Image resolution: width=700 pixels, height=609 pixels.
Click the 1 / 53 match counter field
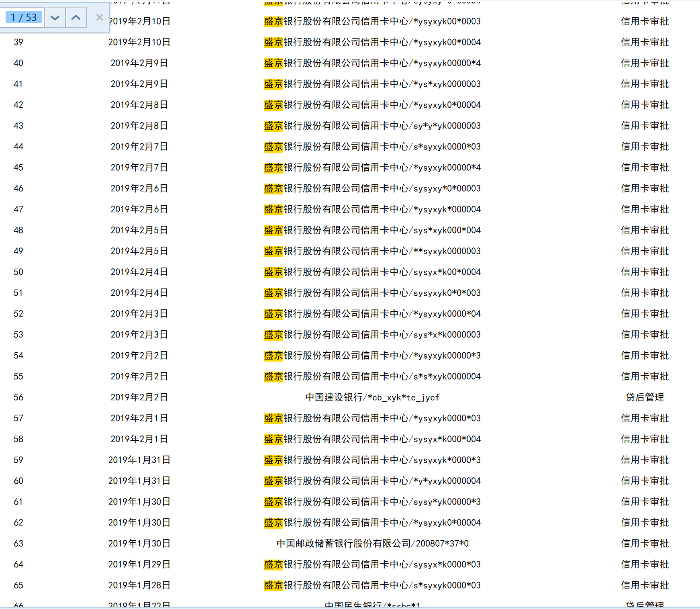coord(24,18)
